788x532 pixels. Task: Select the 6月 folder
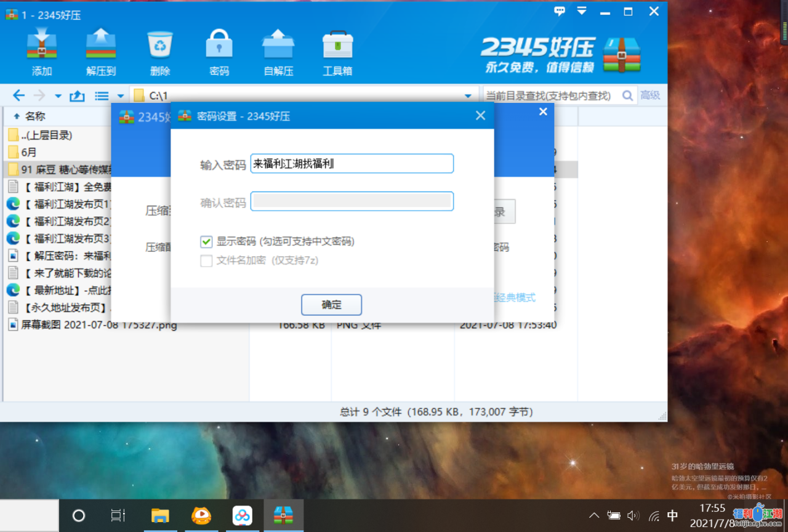(28, 152)
